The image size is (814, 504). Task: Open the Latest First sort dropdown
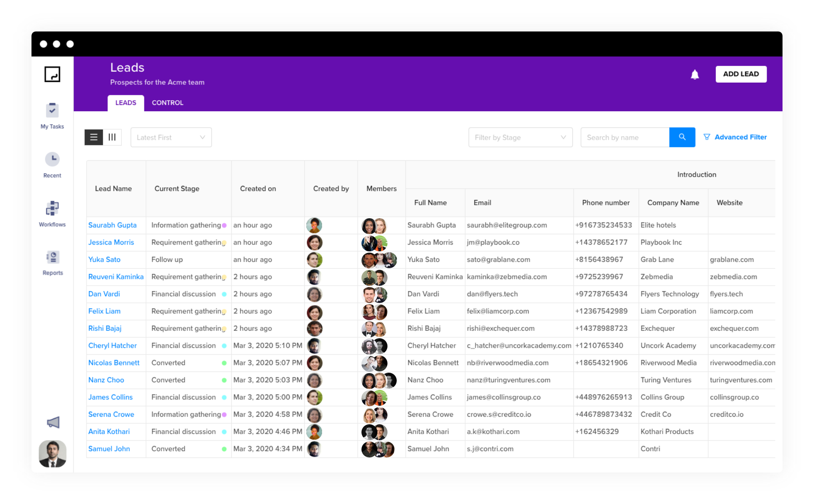point(171,137)
